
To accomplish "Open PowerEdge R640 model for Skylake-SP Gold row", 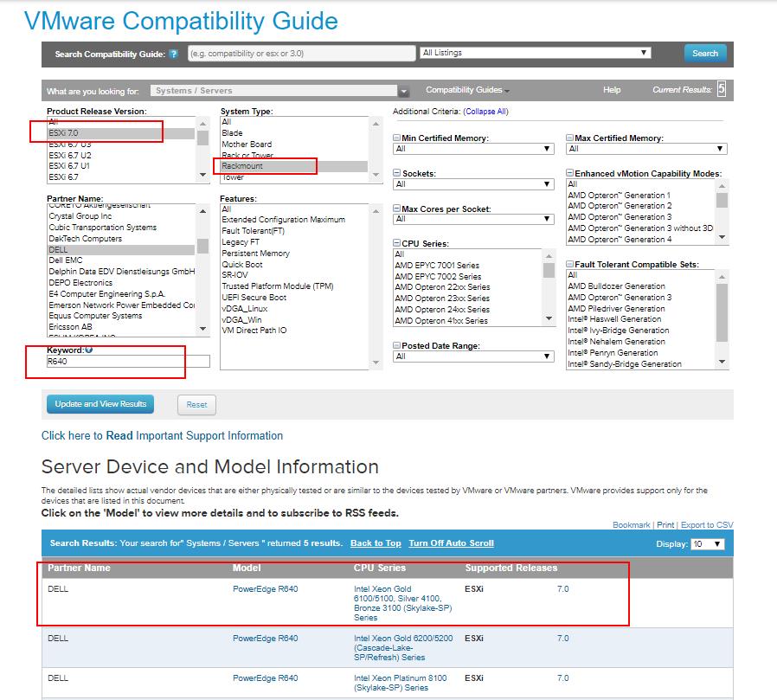I will [265, 588].
